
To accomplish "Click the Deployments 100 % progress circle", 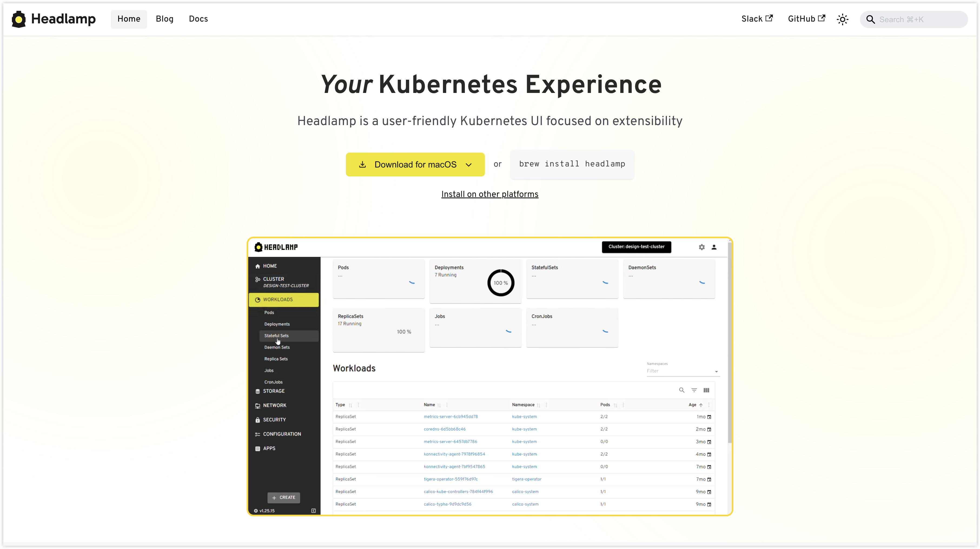I will [501, 283].
